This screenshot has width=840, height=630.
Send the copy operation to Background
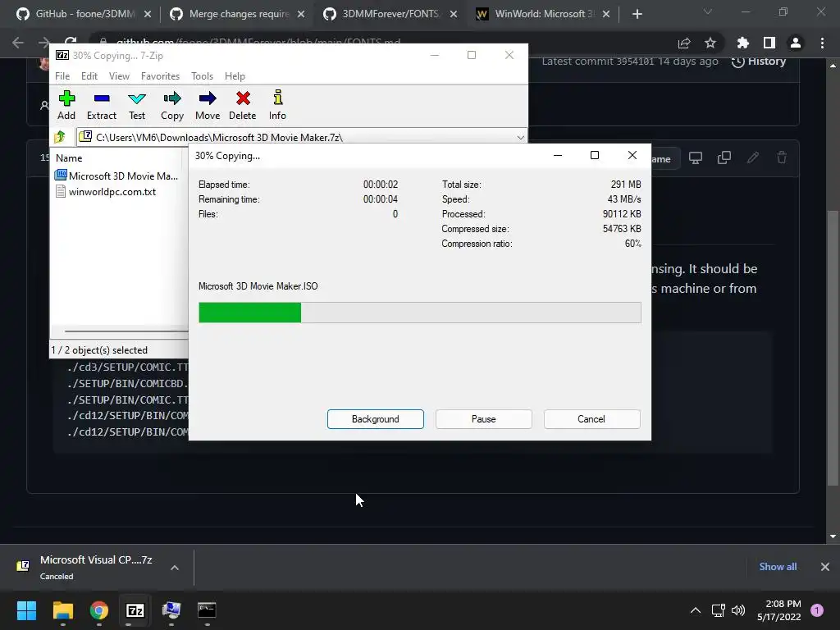[x=376, y=419]
